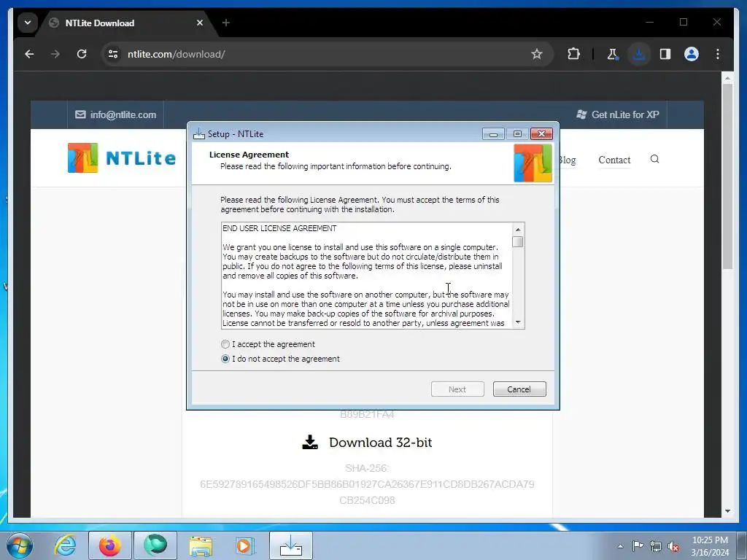Click Download 32-bit link

click(367, 443)
